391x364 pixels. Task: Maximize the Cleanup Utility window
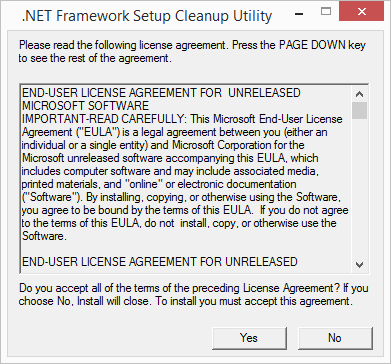pos(326,12)
